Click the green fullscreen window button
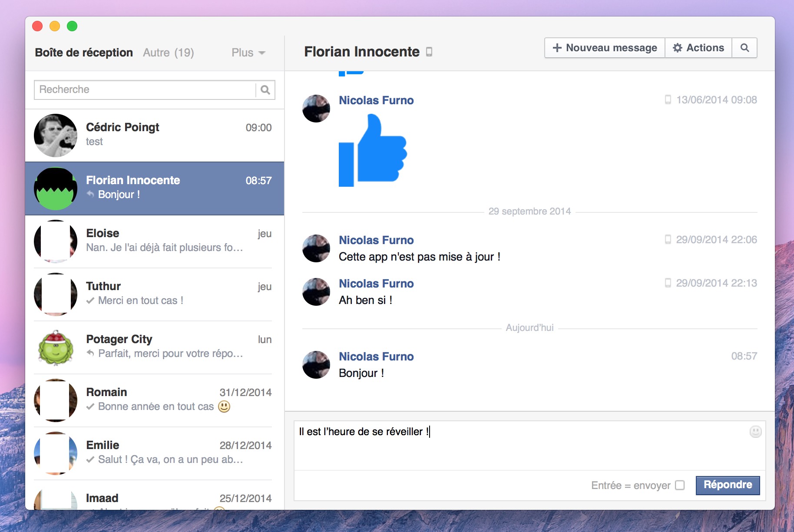Screen dimensions: 794x532 tap(72, 26)
